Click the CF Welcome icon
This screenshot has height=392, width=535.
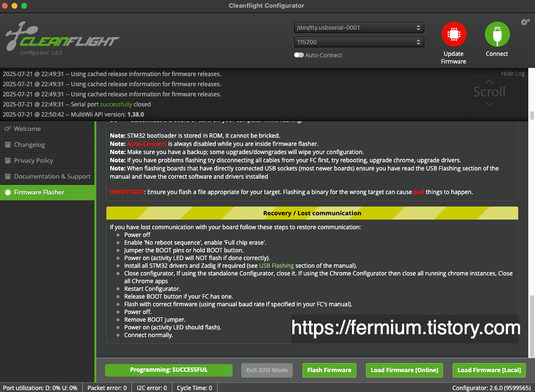click(8, 129)
